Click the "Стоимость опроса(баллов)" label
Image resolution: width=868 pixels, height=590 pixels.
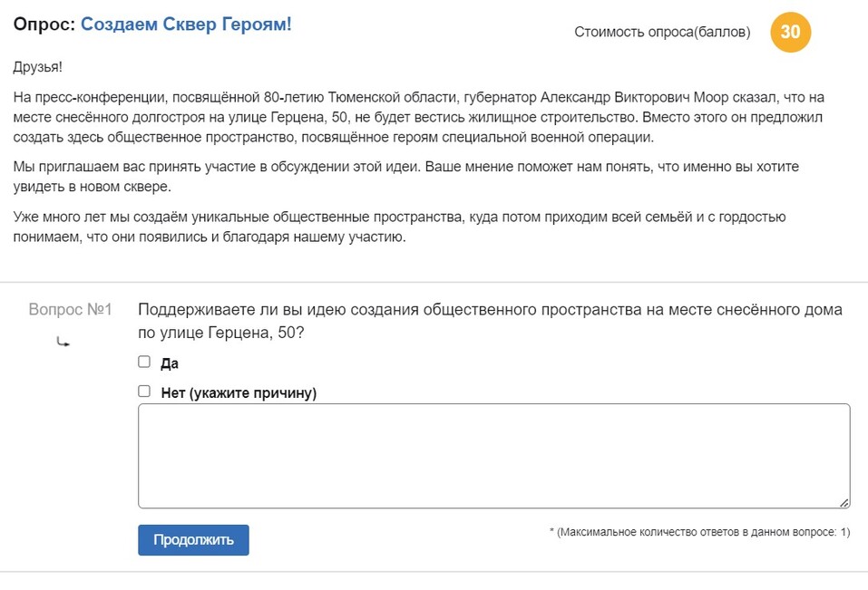[x=661, y=31]
